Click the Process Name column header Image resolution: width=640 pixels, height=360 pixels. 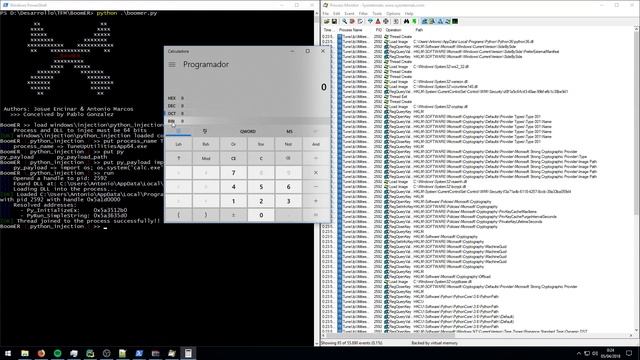click(351, 30)
